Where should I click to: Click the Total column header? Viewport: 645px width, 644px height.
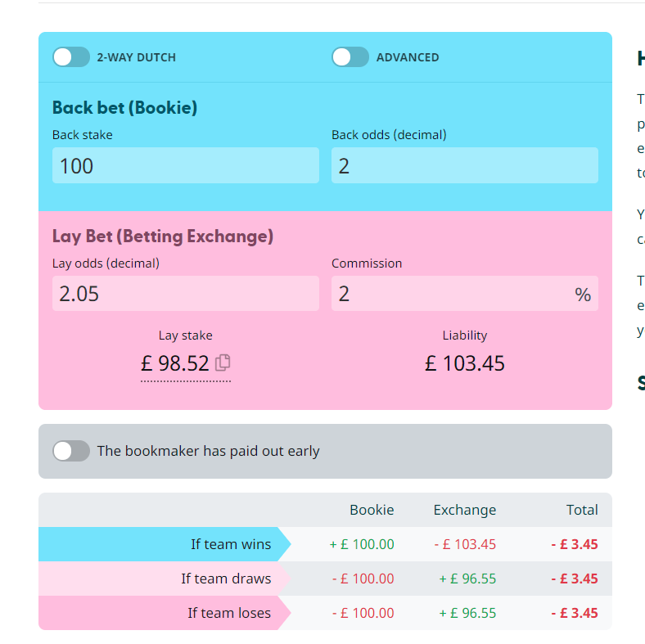coord(582,510)
